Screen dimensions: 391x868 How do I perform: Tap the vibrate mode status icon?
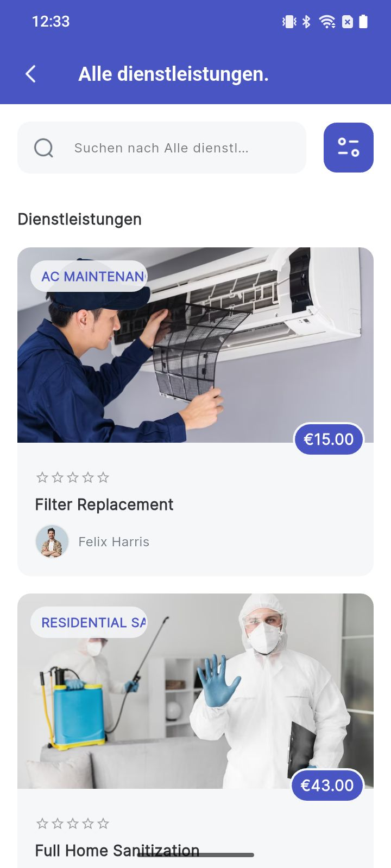click(x=289, y=22)
